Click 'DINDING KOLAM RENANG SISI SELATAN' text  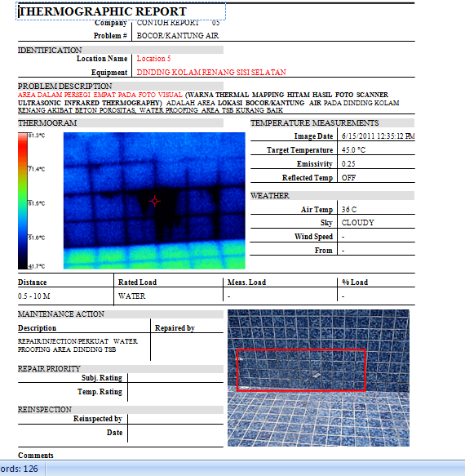coord(211,72)
